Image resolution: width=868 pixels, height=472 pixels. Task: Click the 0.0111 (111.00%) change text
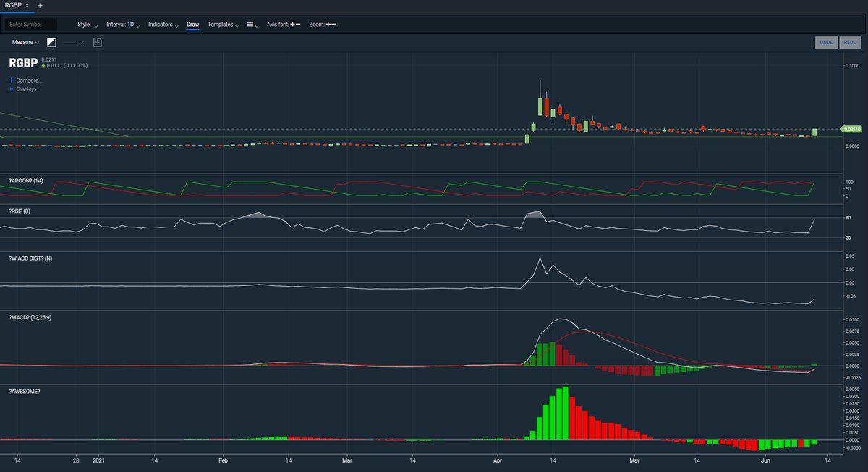[x=67, y=66]
